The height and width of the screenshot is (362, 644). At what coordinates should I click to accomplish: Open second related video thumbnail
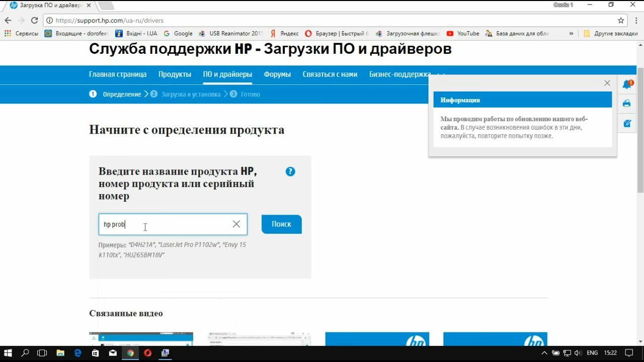pos(259,339)
